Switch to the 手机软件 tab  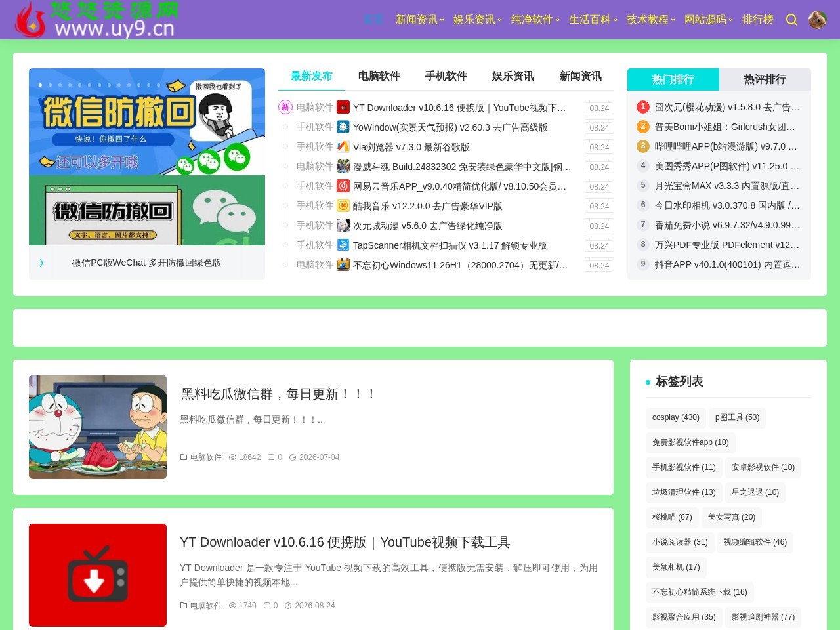pos(446,76)
